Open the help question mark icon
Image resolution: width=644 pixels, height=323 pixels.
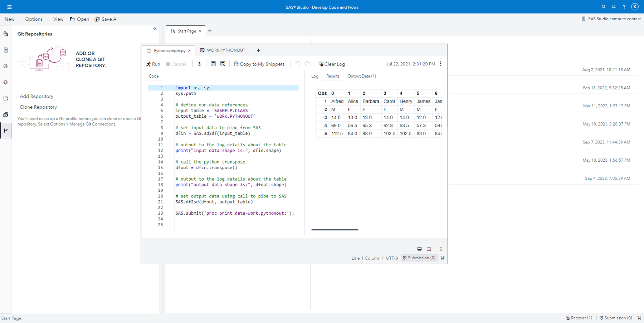point(624,7)
